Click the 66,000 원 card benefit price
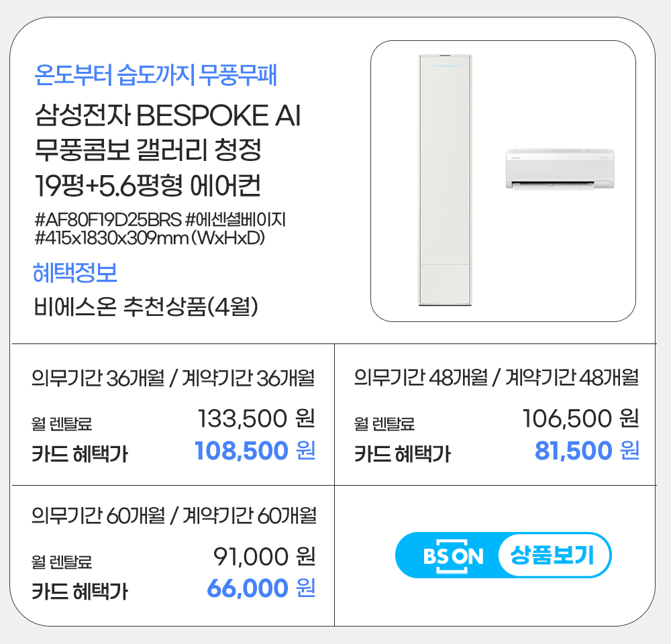Image resolution: width=671 pixels, height=644 pixels. click(260, 588)
